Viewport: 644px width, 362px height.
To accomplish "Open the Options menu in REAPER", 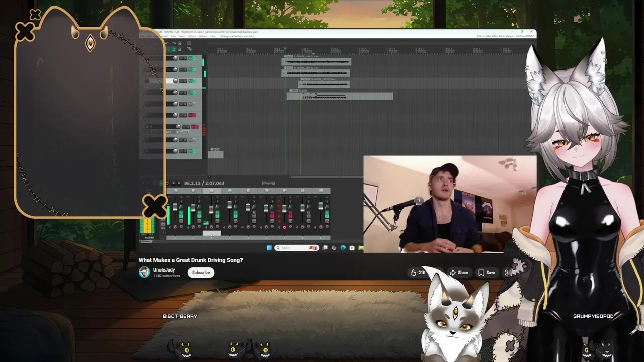I will (192, 36).
